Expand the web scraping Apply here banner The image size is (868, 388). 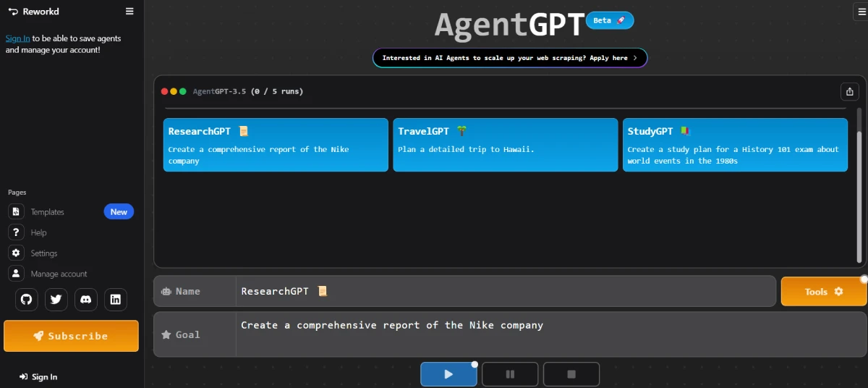[510, 58]
